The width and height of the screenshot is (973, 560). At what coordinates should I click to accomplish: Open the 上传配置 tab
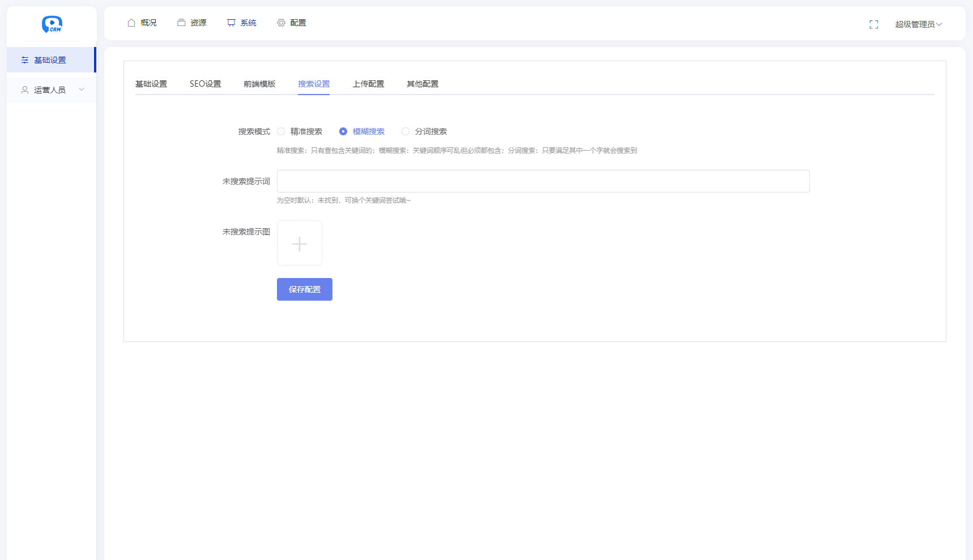pyautogui.click(x=368, y=83)
